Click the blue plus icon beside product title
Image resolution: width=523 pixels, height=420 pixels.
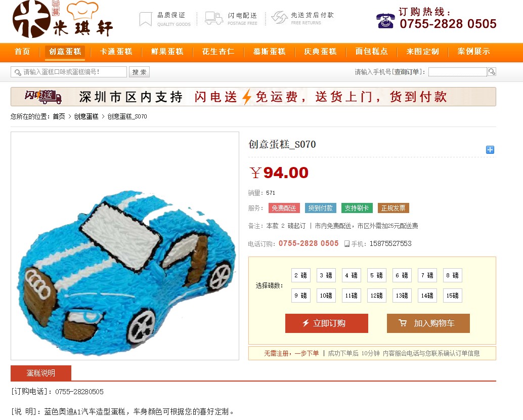pos(490,150)
